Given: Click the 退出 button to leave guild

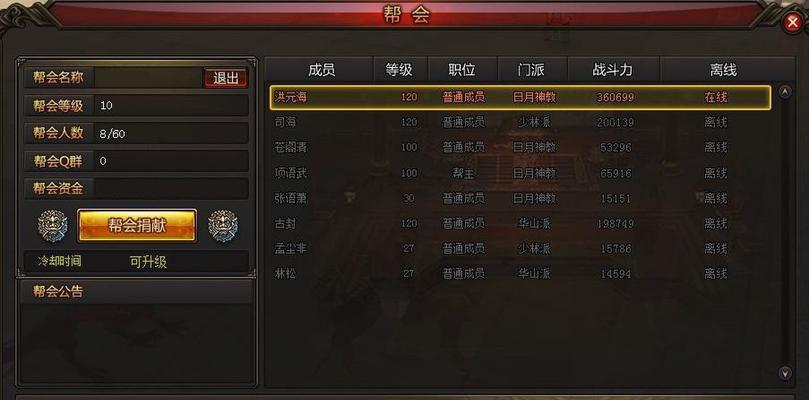Looking at the screenshot, I should [225, 78].
